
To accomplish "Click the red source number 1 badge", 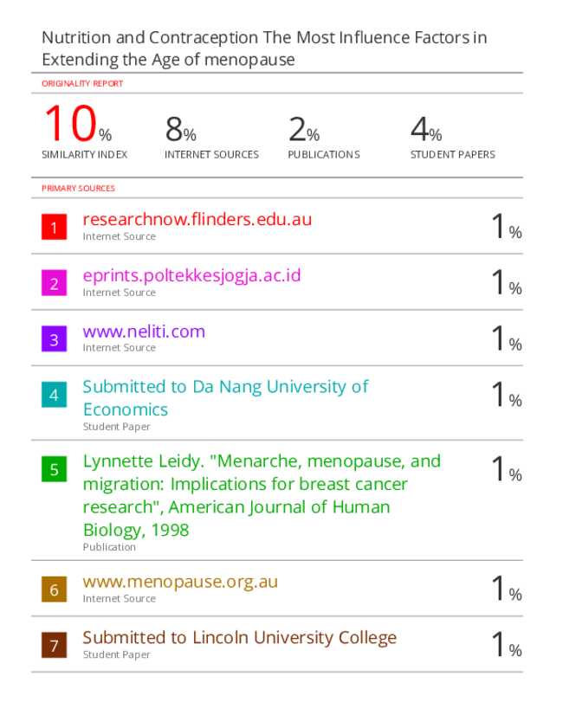I will pyautogui.click(x=54, y=227).
